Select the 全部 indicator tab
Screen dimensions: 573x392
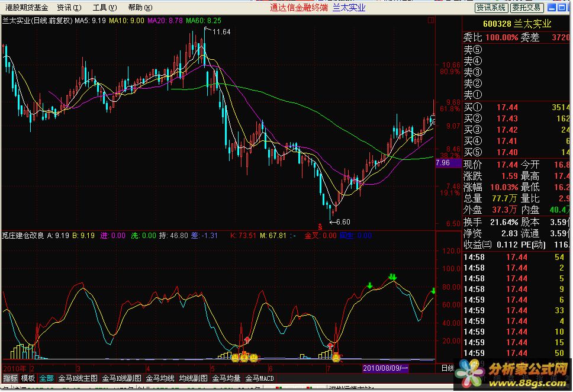(46, 378)
